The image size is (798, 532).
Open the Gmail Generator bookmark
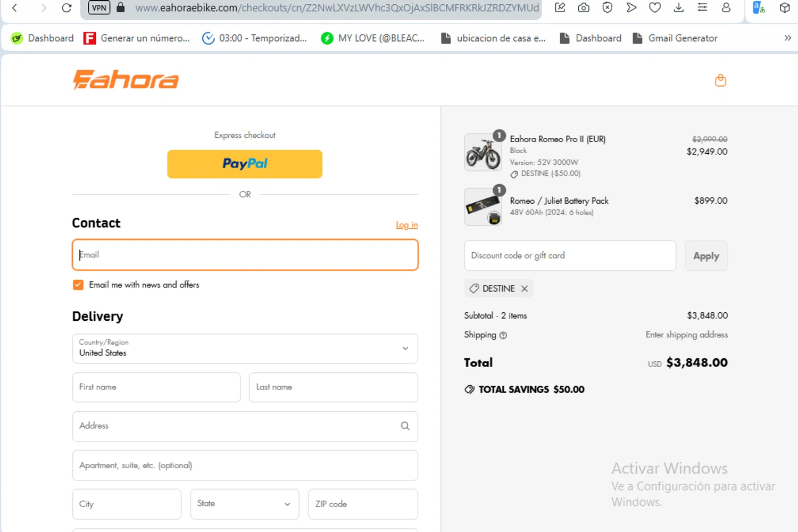tap(675, 38)
